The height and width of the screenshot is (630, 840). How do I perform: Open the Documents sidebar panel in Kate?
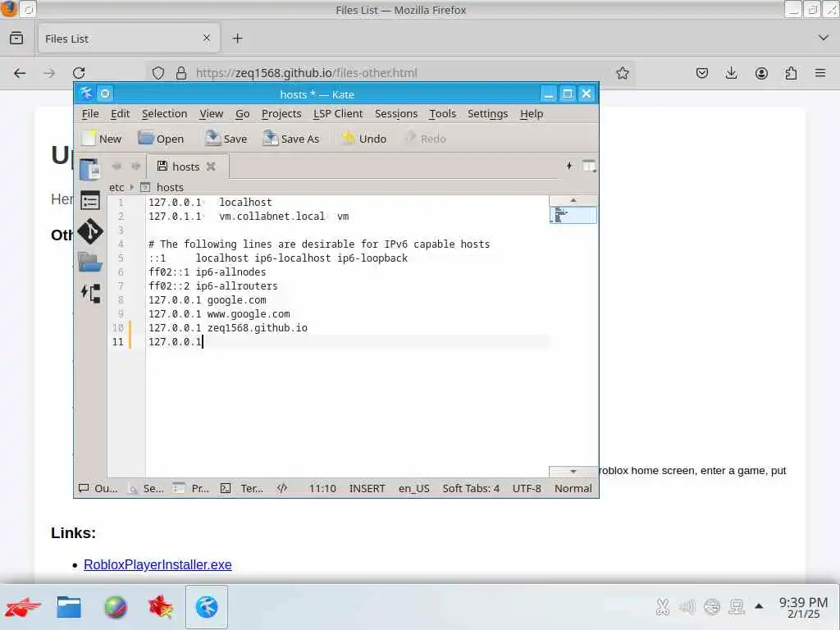point(90,169)
